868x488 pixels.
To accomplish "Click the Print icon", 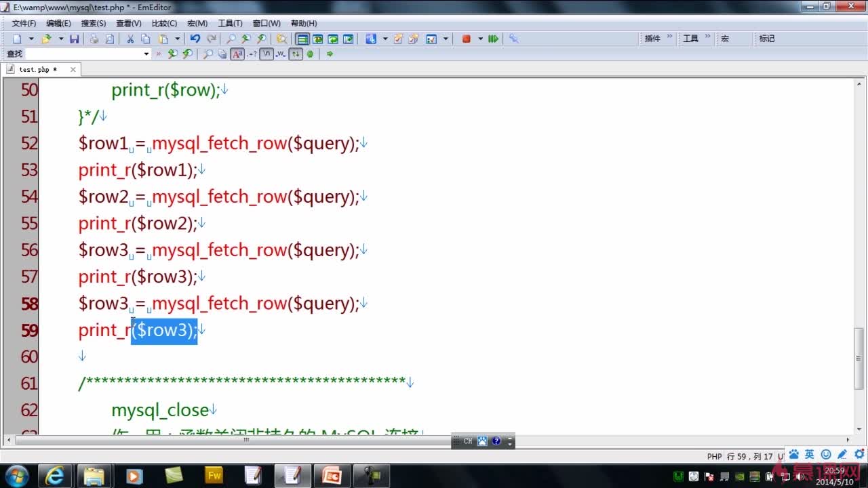I will click(94, 39).
